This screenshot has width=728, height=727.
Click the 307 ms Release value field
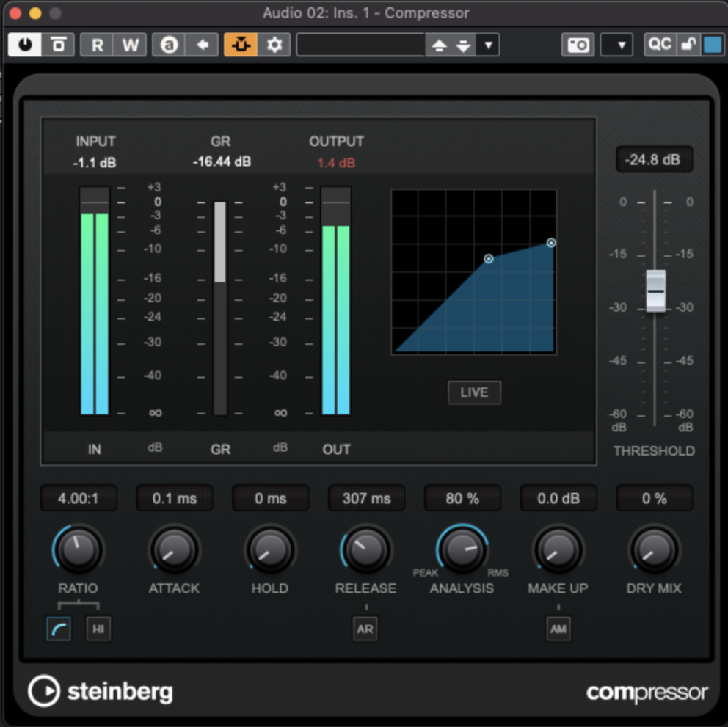365,498
